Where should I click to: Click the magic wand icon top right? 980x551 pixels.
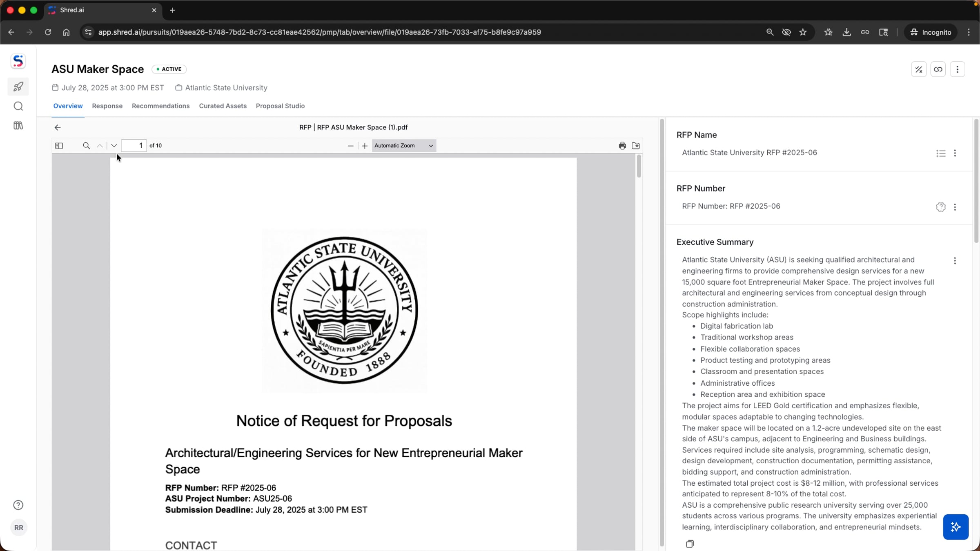919,69
